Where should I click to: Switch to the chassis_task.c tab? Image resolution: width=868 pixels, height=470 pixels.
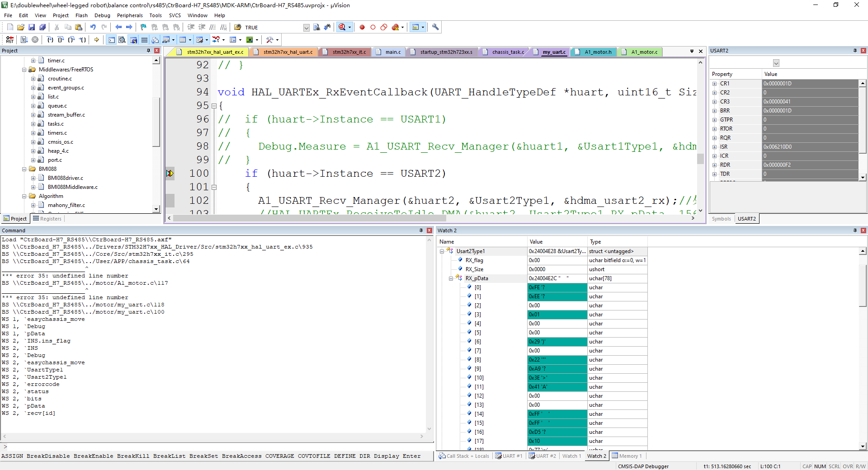(x=503, y=52)
